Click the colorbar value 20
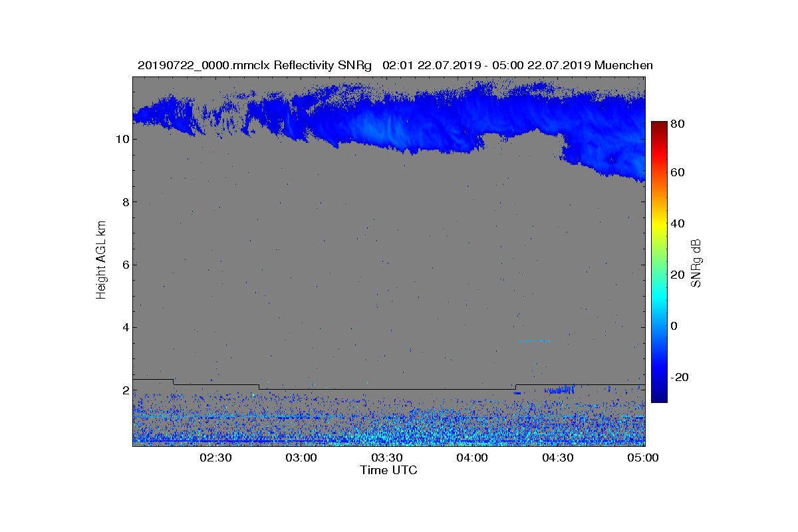This screenshot has width=798, height=532. click(679, 275)
